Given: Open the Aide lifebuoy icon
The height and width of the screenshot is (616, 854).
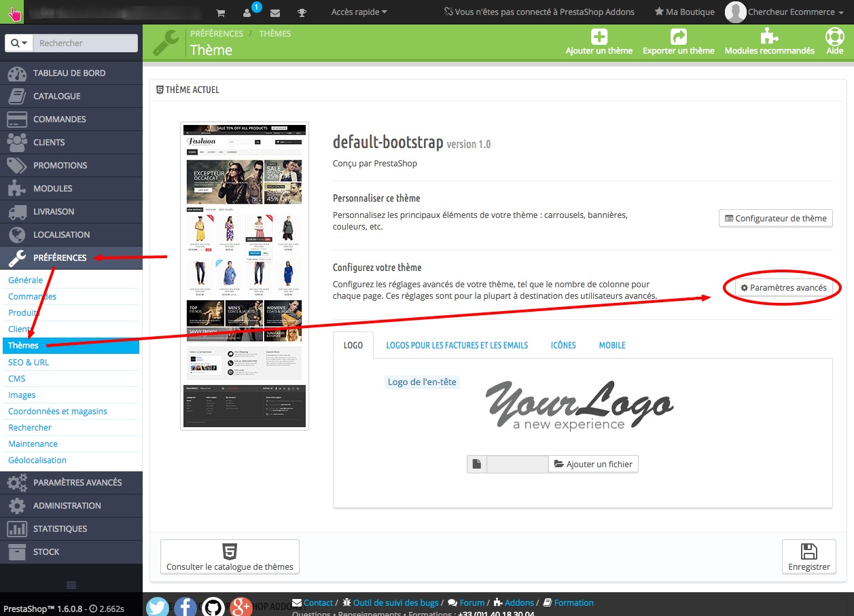Looking at the screenshot, I should point(834,37).
